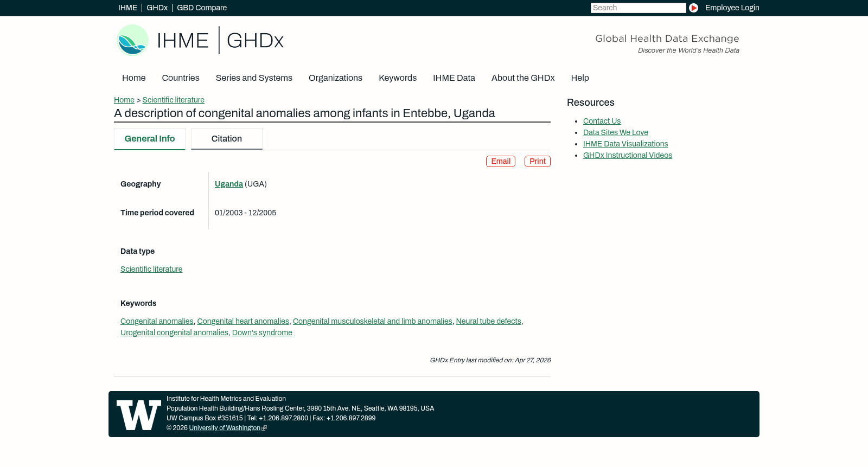Click the Print button

(538, 161)
